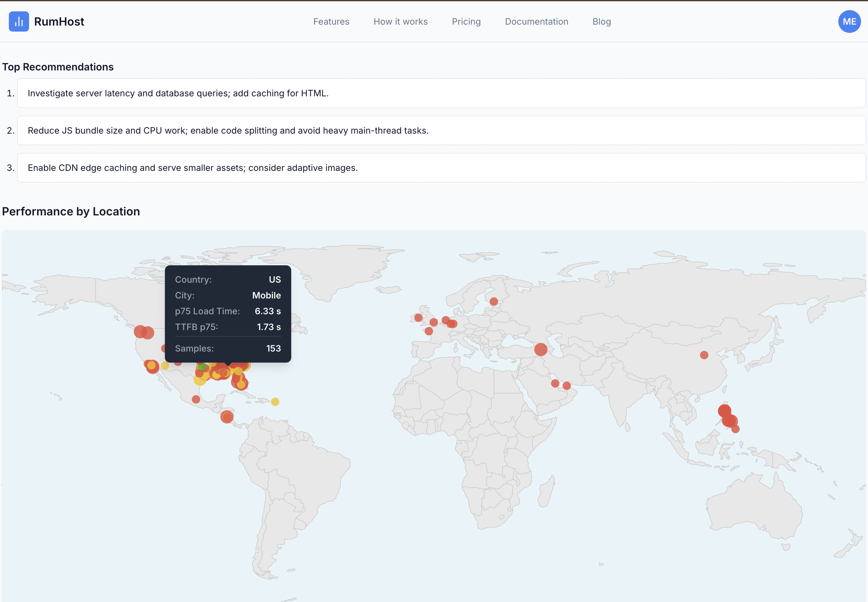Click the red marker in Finland
The width and height of the screenshot is (868, 602).
(493, 301)
